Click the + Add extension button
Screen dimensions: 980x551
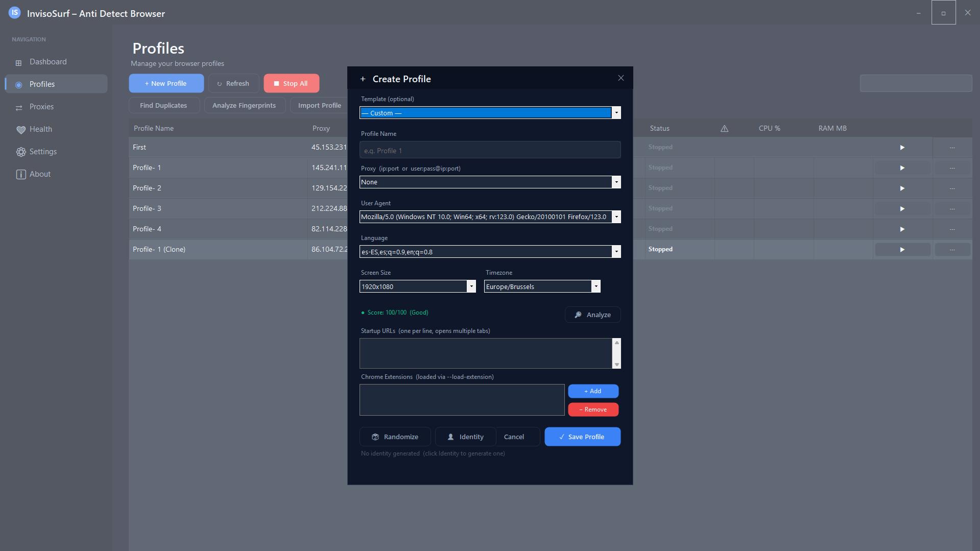(593, 391)
